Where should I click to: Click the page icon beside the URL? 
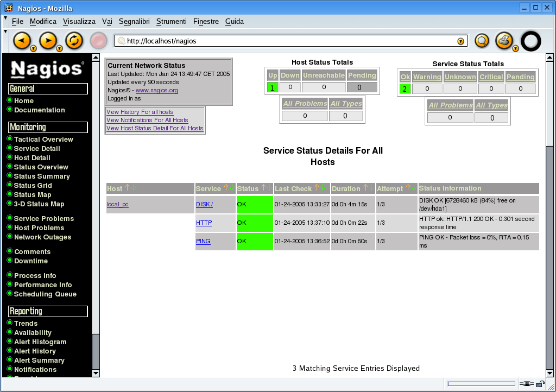pyautogui.click(x=121, y=41)
